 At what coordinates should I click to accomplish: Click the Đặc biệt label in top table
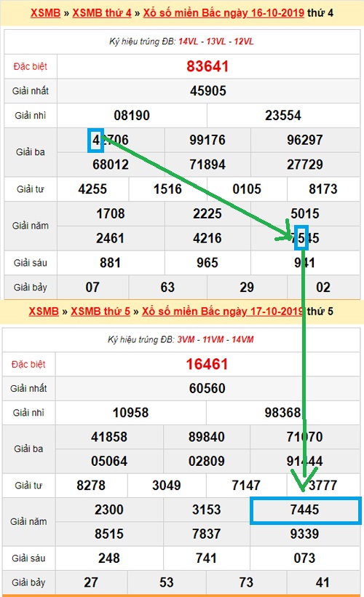point(30,67)
